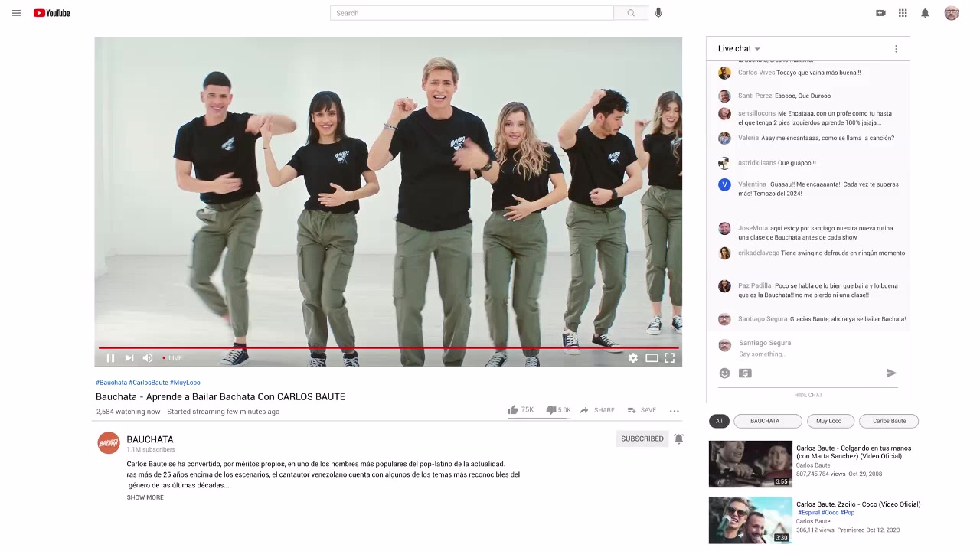Send the chat message
This screenshot has width=980, height=551.
[x=891, y=373]
